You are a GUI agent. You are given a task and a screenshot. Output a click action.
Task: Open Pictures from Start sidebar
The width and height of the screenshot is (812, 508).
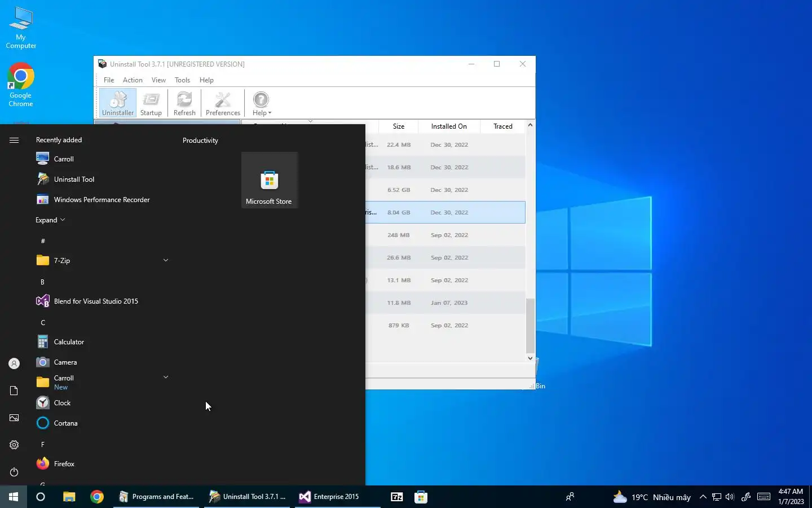(14, 418)
